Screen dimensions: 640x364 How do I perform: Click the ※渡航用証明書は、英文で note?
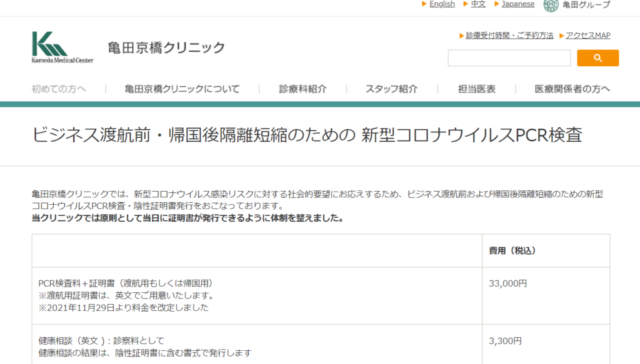tap(126, 295)
